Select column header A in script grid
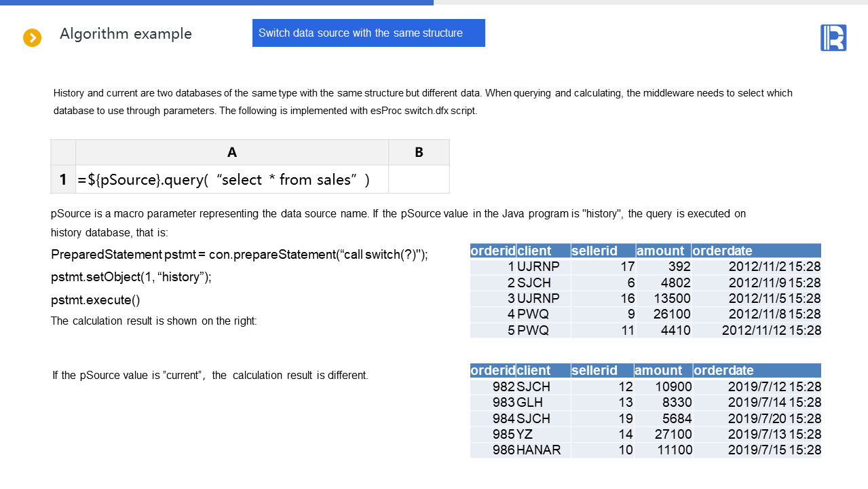 point(232,152)
